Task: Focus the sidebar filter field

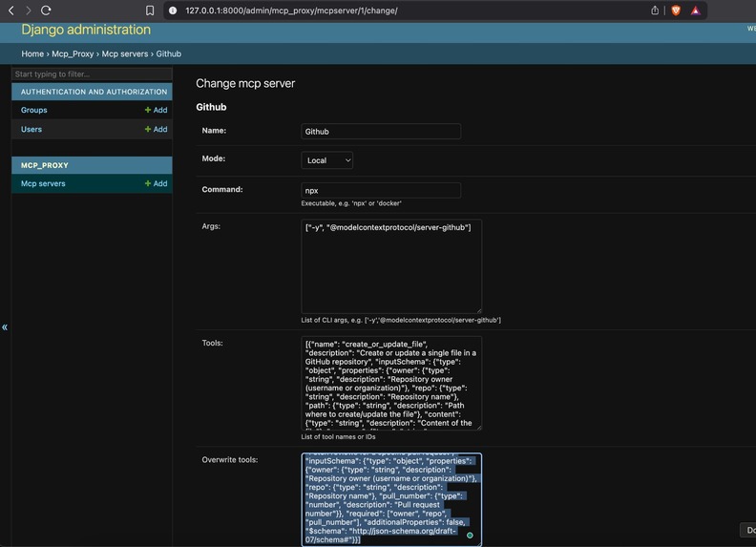Action: 92,74
